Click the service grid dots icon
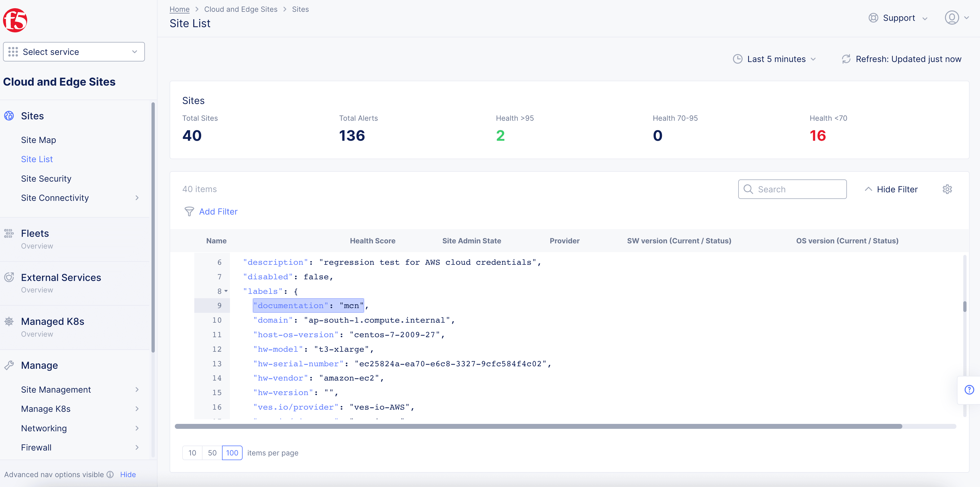Image resolution: width=980 pixels, height=487 pixels. 13,52
